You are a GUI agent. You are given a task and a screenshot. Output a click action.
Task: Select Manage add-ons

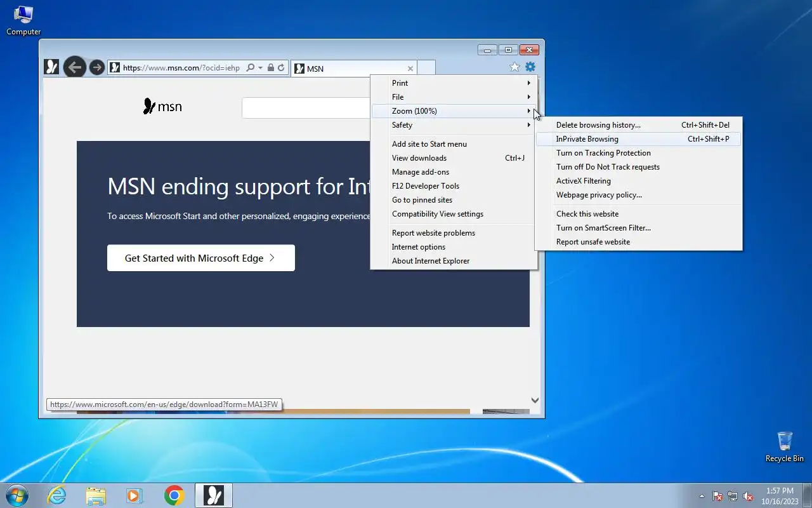(x=454, y=172)
